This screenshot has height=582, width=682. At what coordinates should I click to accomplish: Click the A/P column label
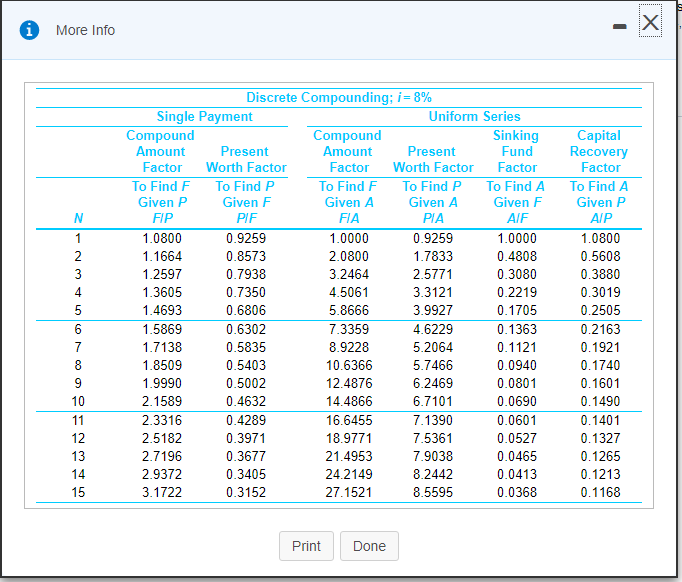[x=601, y=218]
